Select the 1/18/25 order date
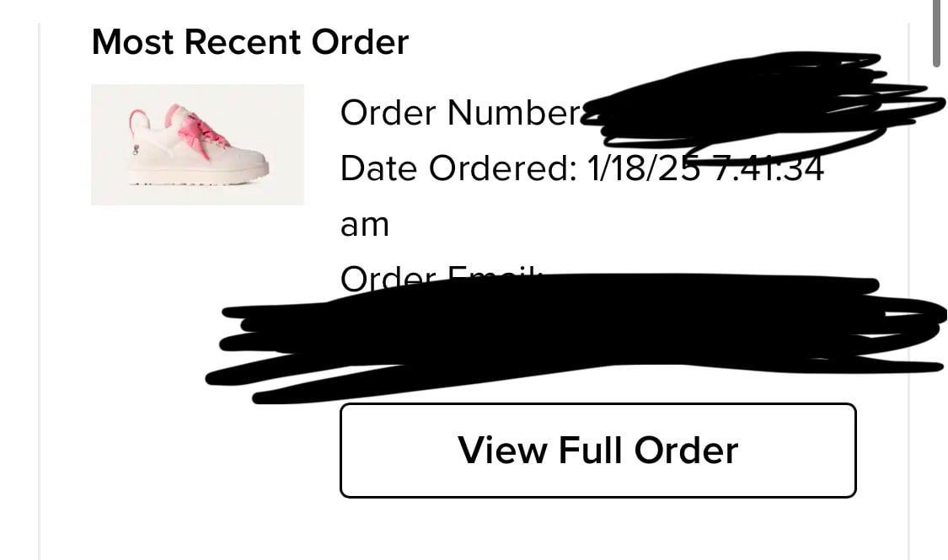Image resolution: width=948 pixels, height=560 pixels. point(644,168)
